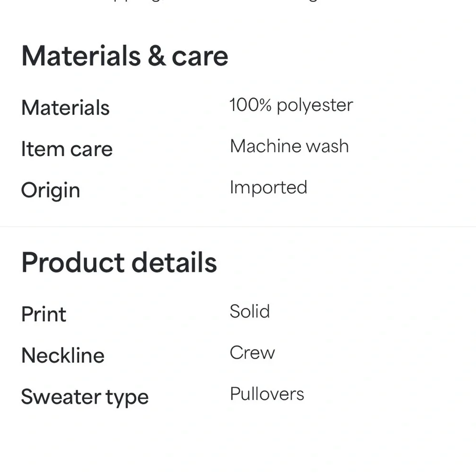
Task: Click the 'Materials & care' section heading
Action: click(x=125, y=56)
